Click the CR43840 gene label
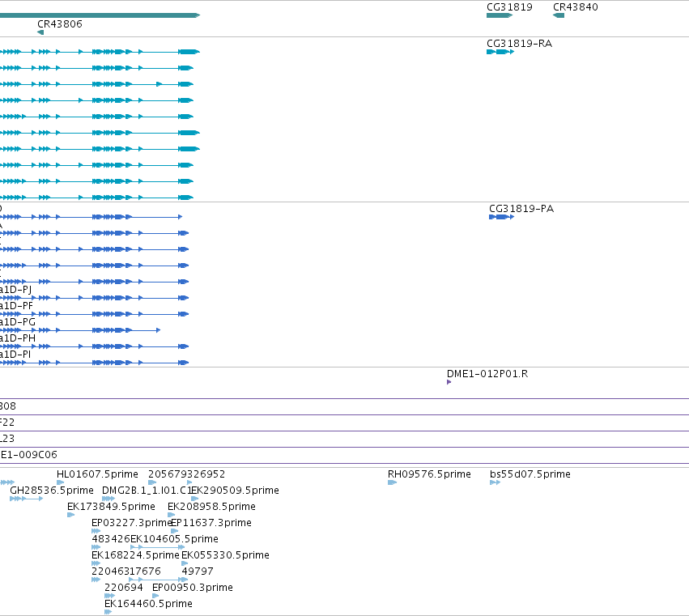Viewport: 689px width, 616px height. (575, 7)
